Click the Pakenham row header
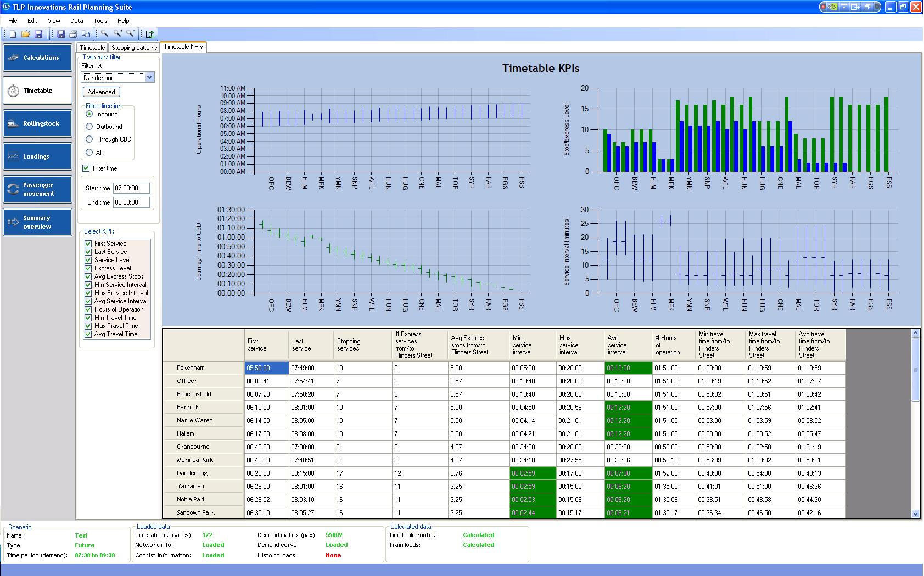 [x=204, y=368]
